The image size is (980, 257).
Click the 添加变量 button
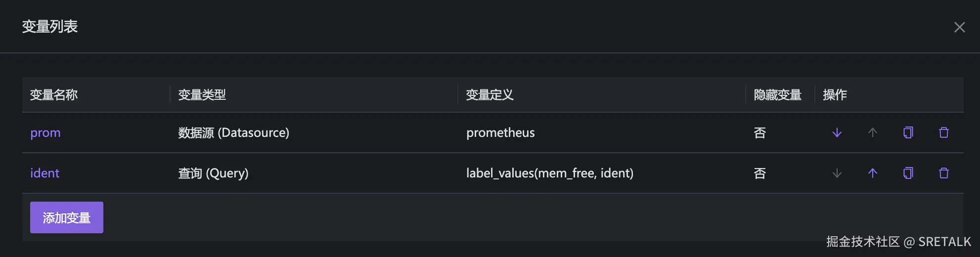coord(67,217)
